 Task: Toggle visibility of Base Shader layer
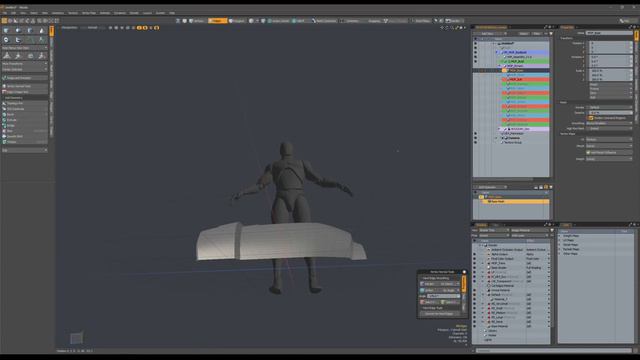click(475, 268)
